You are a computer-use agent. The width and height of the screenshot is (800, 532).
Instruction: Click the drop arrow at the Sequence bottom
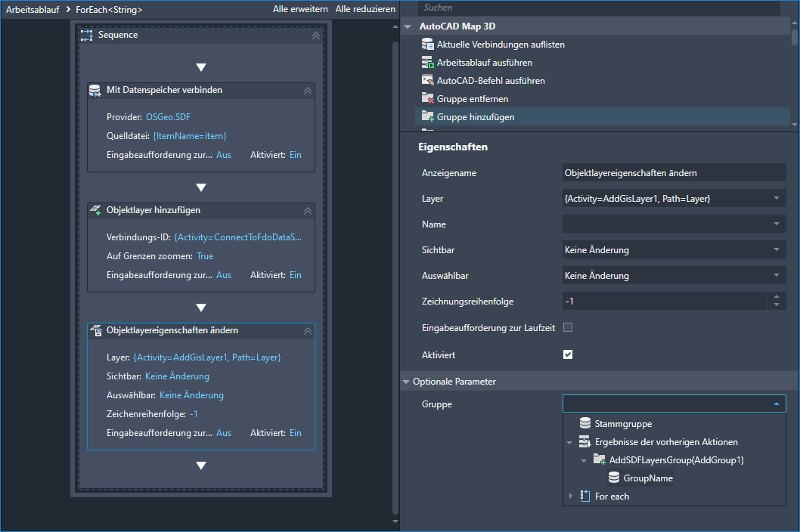(201, 466)
